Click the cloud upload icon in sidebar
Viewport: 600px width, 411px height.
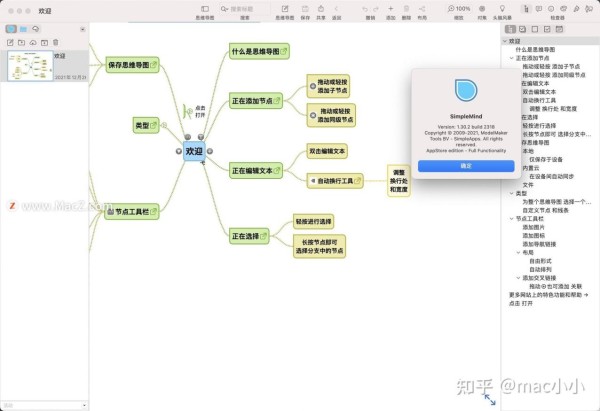(33, 42)
